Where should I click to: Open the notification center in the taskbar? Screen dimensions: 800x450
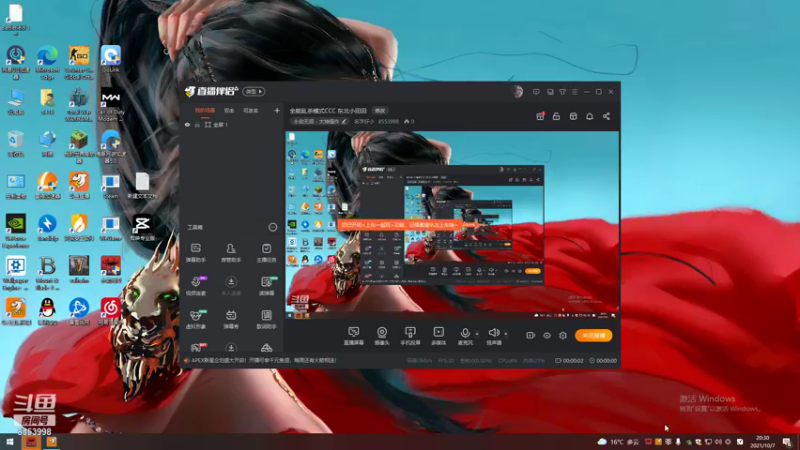[x=787, y=442]
